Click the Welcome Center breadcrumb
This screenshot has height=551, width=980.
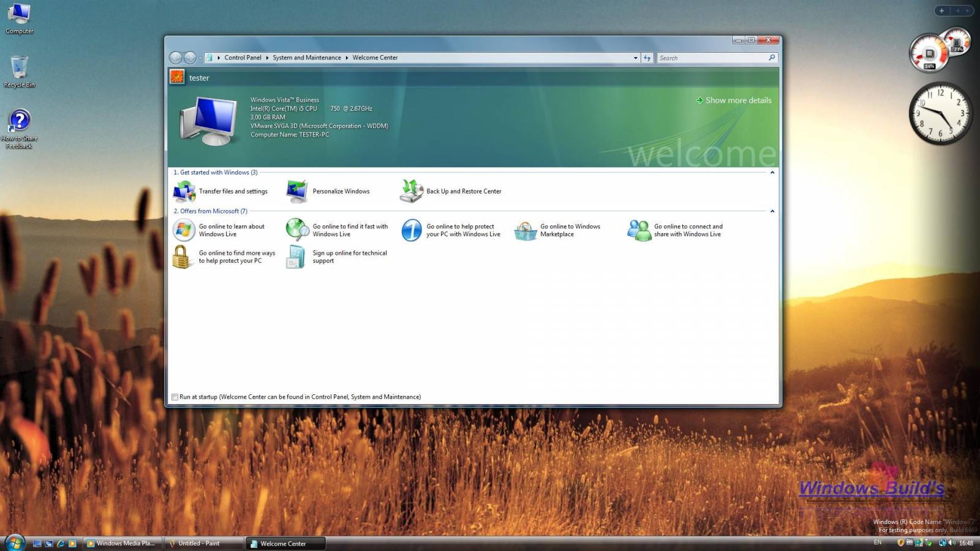point(375,58)
